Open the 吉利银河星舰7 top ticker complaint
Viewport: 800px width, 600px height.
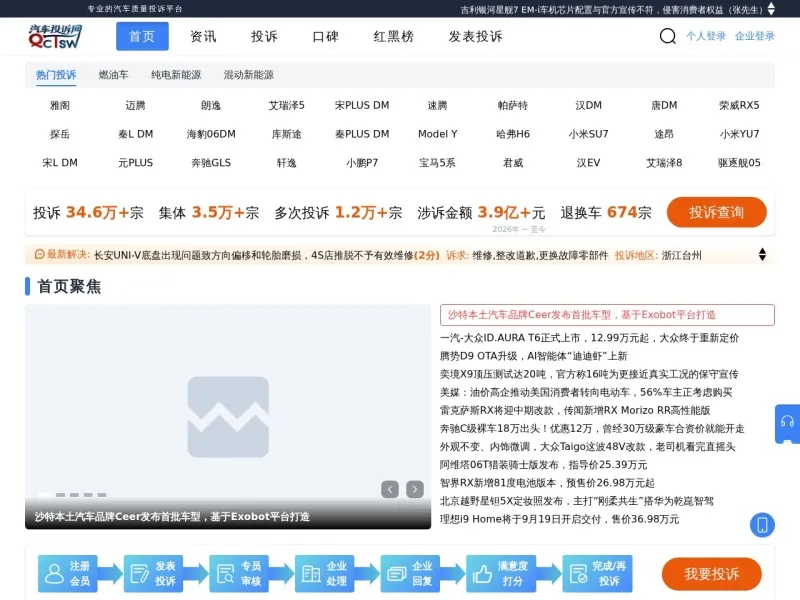point(611,9)
